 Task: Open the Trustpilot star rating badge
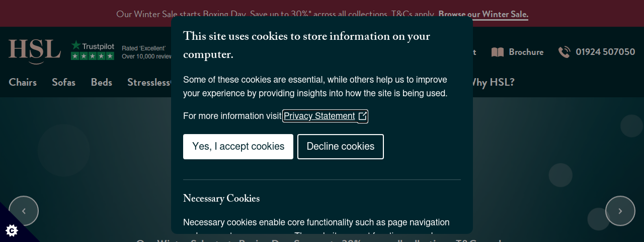coord(93,50)
